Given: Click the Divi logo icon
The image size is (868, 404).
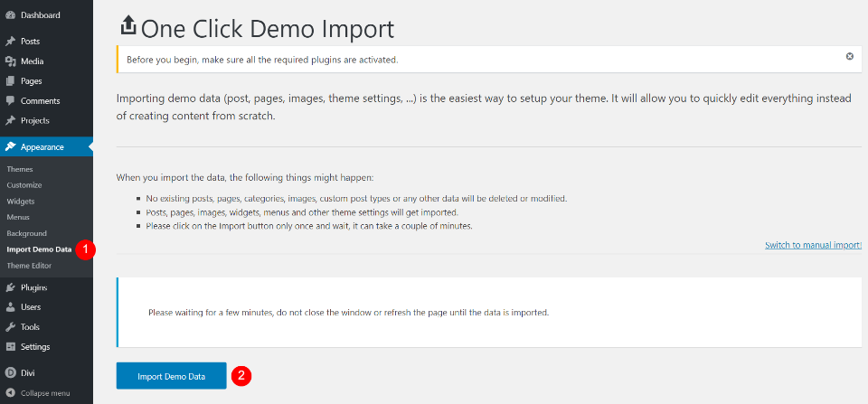Looking at the screenshot, I should [10, 372].
